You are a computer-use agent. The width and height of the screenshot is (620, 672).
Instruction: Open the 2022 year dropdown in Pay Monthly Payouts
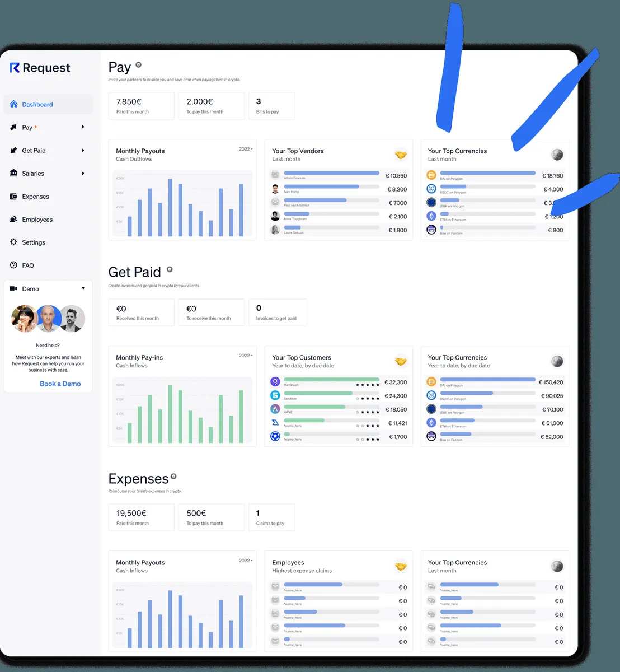246,149
